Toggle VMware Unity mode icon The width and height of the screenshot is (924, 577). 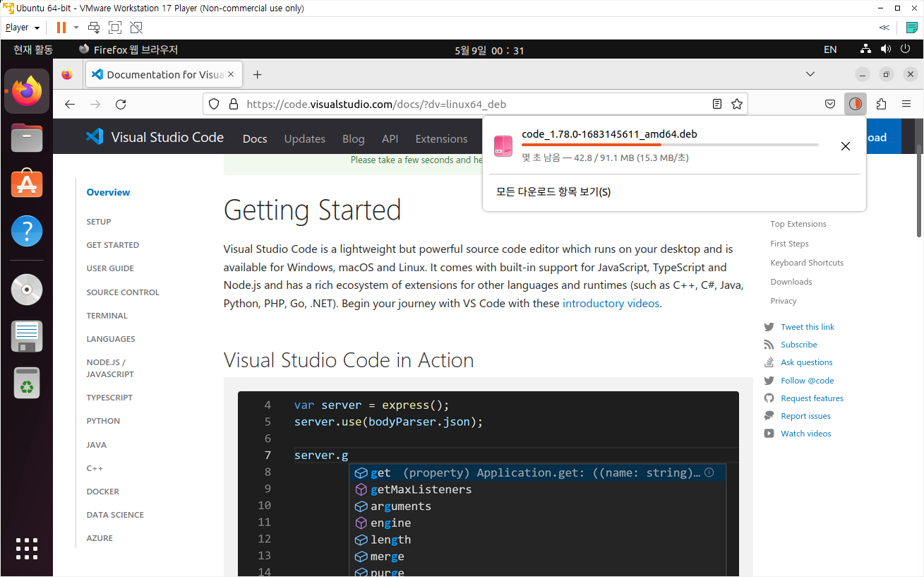pos(136,28)
